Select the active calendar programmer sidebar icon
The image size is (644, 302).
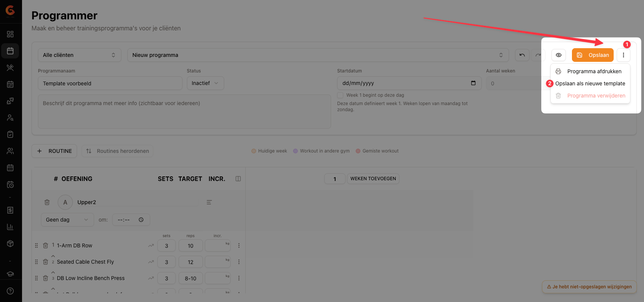10,51
